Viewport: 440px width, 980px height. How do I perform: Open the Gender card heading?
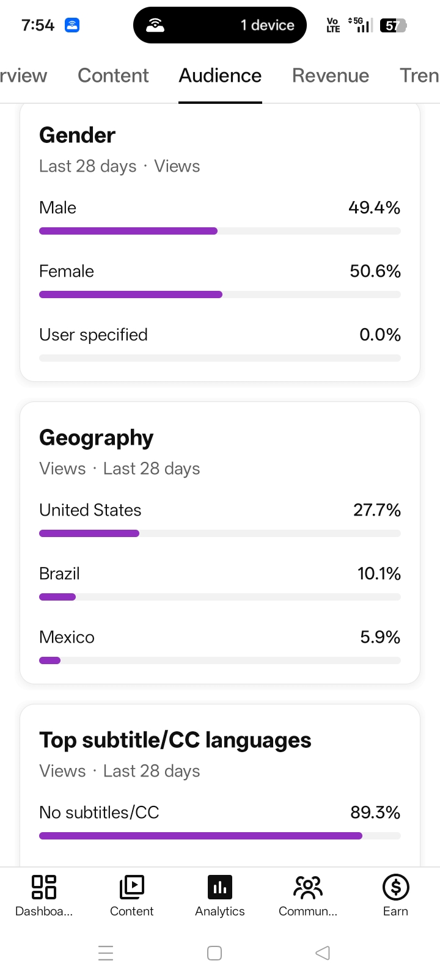[x=77, y=135]
